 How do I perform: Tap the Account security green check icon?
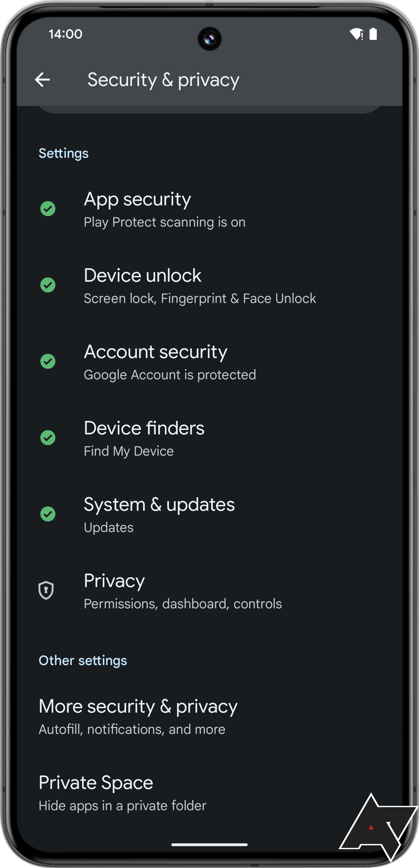48,362
